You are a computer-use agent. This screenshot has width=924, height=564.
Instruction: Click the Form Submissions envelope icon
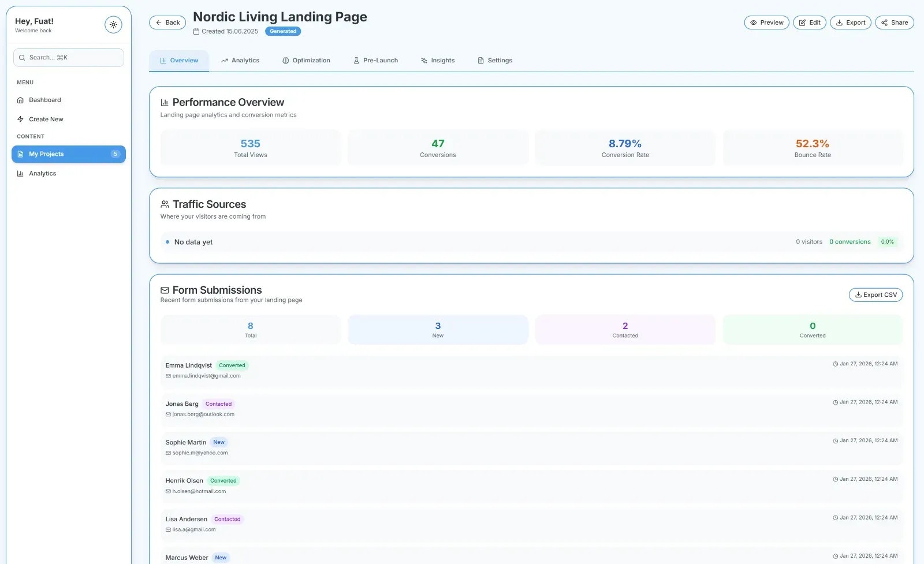tap(164, 290)
